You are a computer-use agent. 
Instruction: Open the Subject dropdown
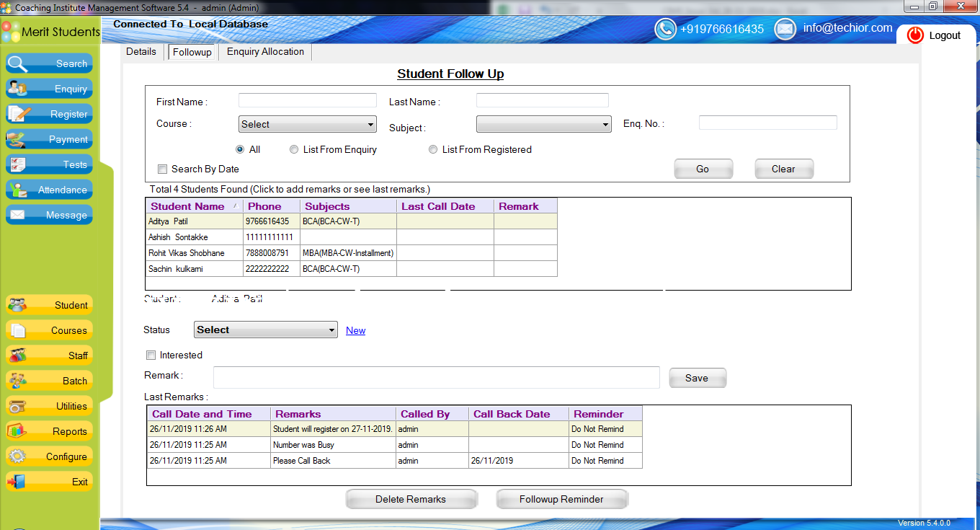pos(544,124)
